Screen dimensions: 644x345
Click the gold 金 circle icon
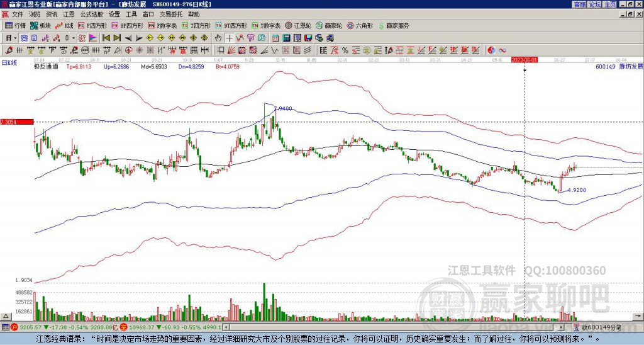367,50
